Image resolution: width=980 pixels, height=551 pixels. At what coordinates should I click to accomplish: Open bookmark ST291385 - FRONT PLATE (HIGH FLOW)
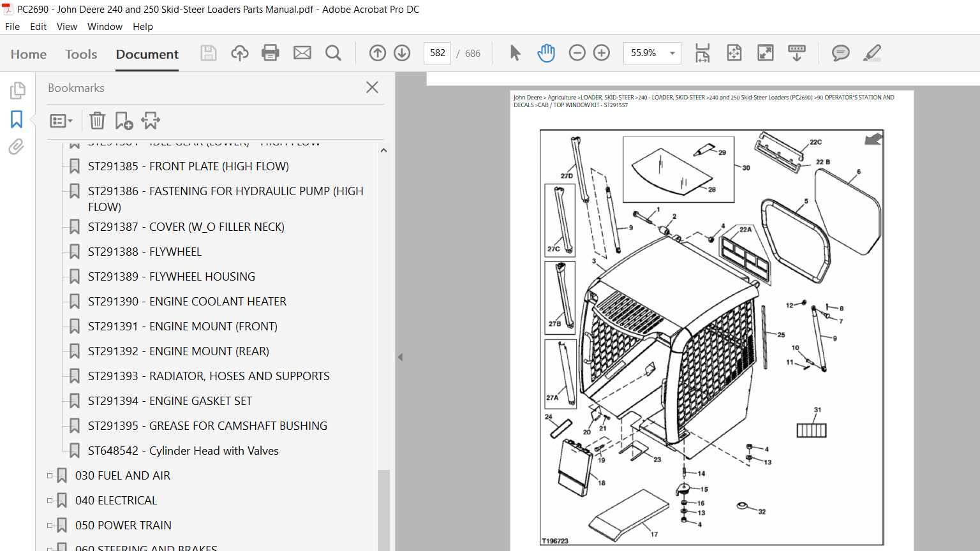(188, 166)
